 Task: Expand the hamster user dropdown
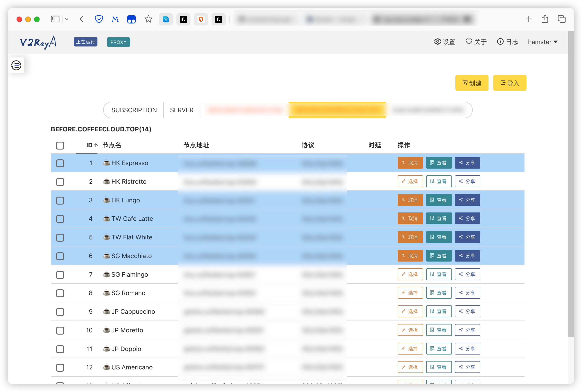(x=543, y=42)
